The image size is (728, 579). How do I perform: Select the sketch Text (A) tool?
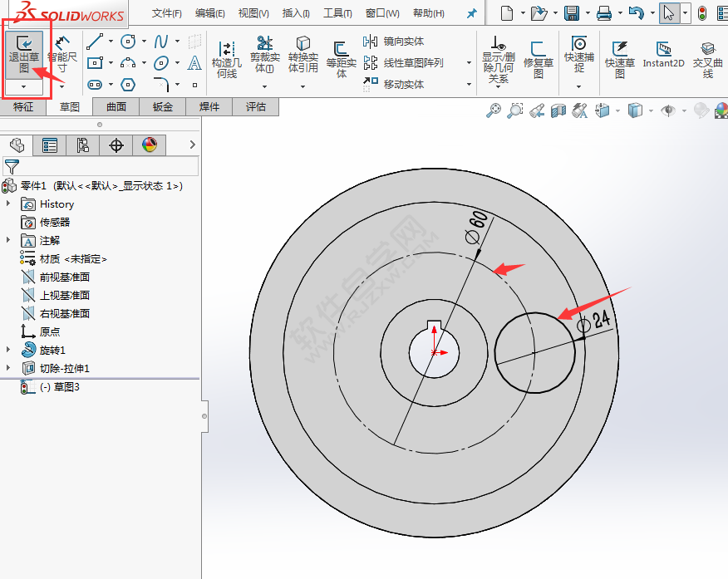coord(194,62)
